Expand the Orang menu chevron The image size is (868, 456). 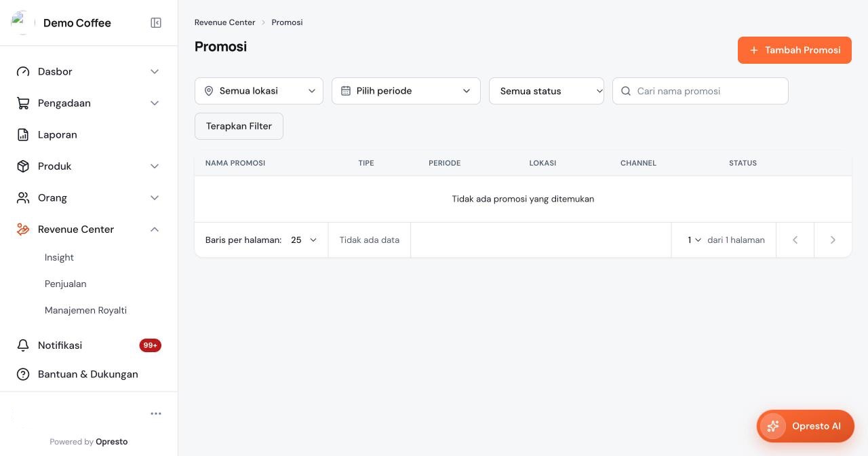(155, 197)
